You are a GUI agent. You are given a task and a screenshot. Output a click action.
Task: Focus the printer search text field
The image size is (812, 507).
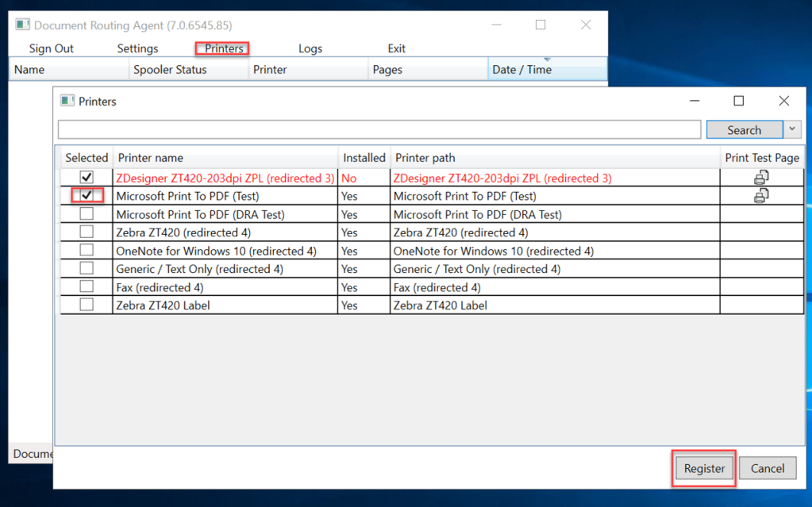[x=379, y=129]
